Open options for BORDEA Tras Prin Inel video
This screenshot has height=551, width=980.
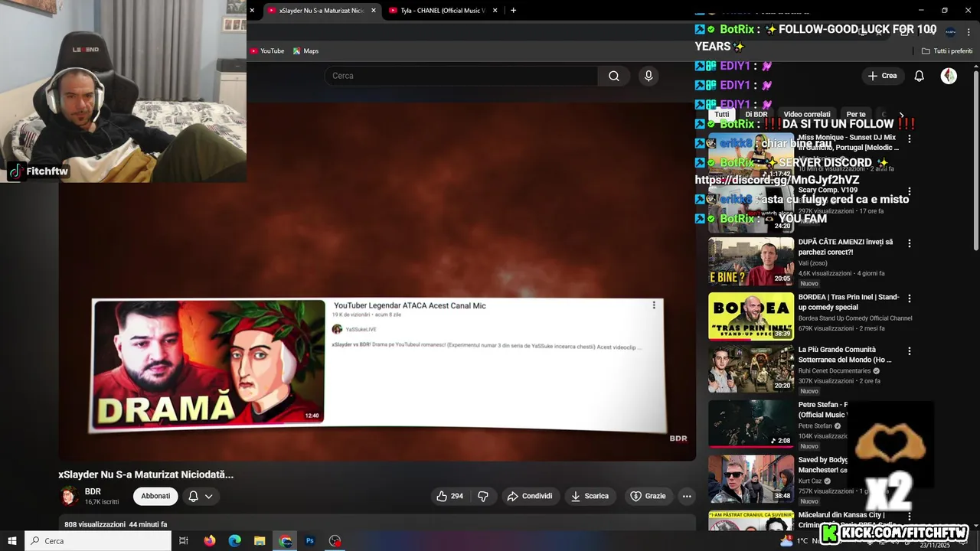pyautogui.click(x=910, y=298)
